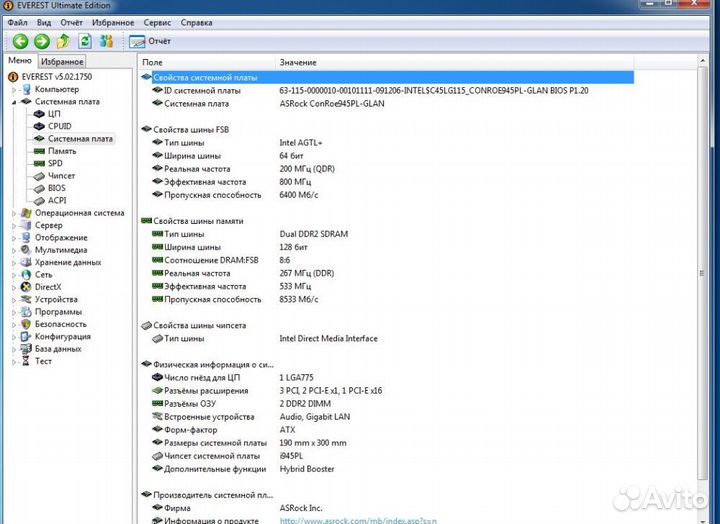
Task: Open the Отчёт report toolbar button
Action: click(x=150, y=41)
